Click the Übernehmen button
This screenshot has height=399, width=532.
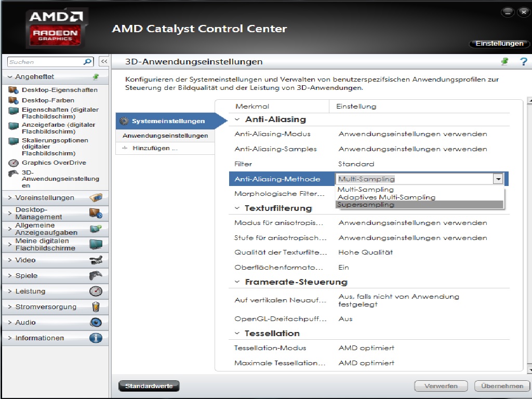[x=502, y=386]
